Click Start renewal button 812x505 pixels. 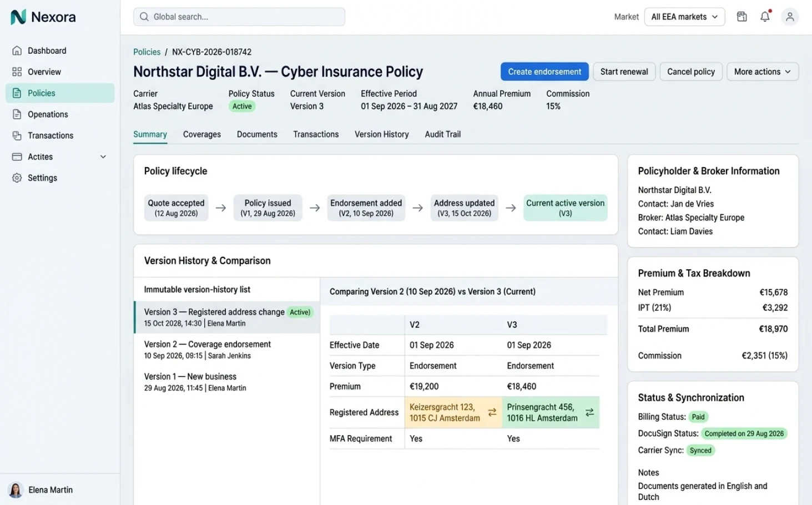(x=624, y=72)
